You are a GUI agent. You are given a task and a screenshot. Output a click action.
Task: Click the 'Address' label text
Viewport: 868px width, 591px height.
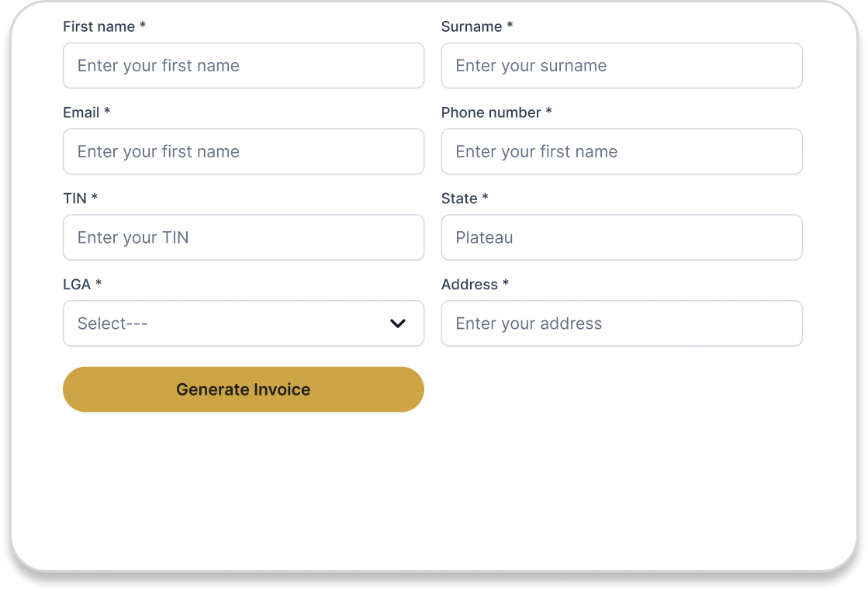469,285
